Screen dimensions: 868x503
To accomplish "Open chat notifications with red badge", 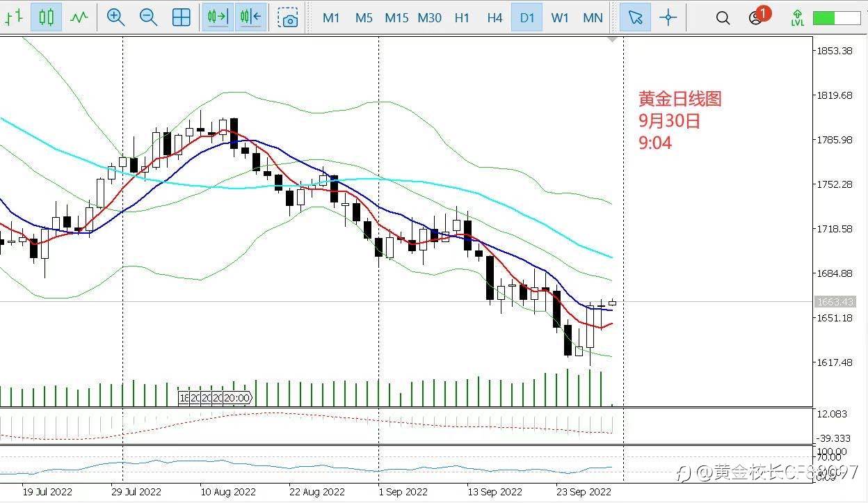I will (x=758, y=17).
